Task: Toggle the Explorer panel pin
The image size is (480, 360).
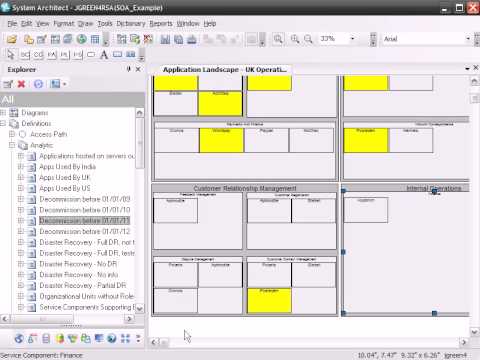Action: (129, 69)
